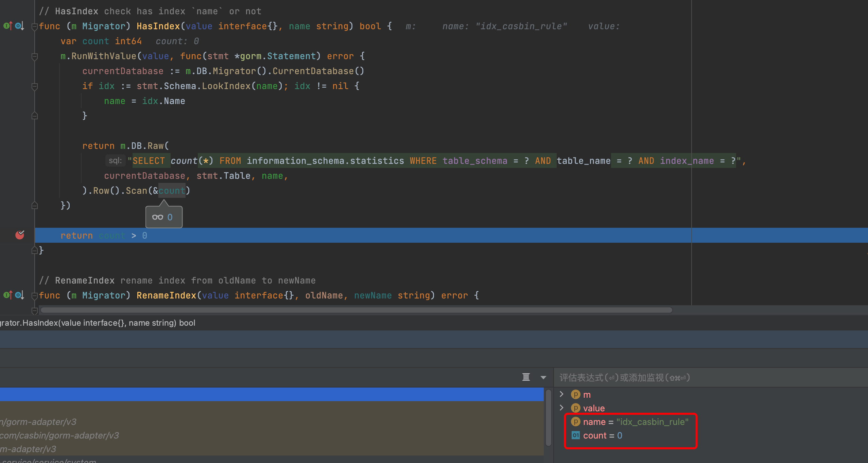868x463 pixels.
Task: Collapse the m.RunWithValue block fold marker
Action: (x=34, y=56)
